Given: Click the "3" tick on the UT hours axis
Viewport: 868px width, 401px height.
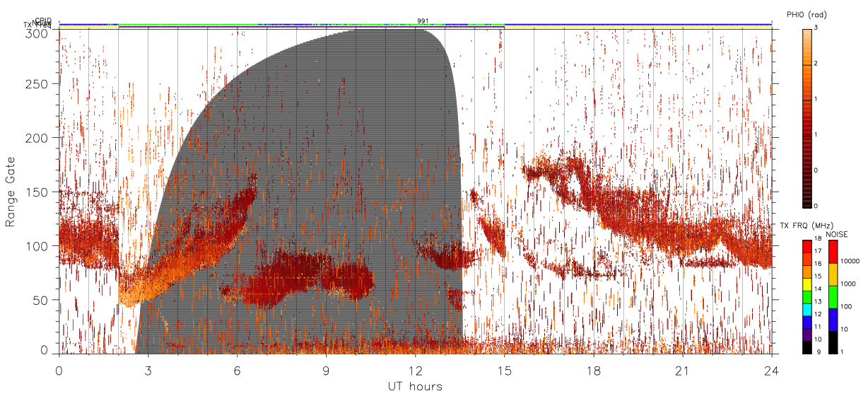Looking at the screenshot, I should point(148,370).
